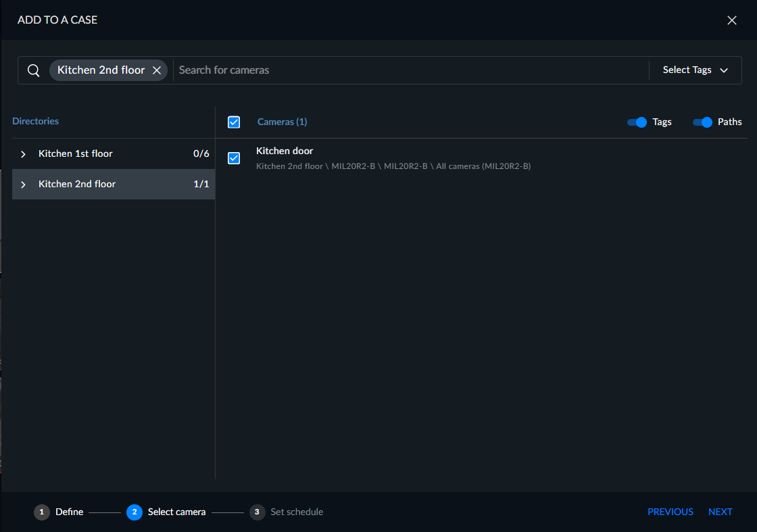Uncheck the select-all Cameras checkbox
The image size is (757, 532).
tap(234, 122)
